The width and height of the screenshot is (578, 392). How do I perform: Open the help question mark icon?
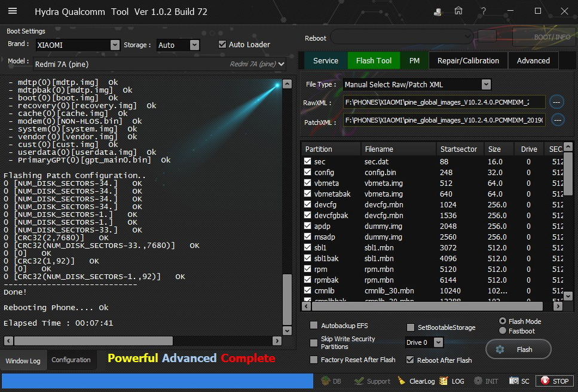[484, 11]
